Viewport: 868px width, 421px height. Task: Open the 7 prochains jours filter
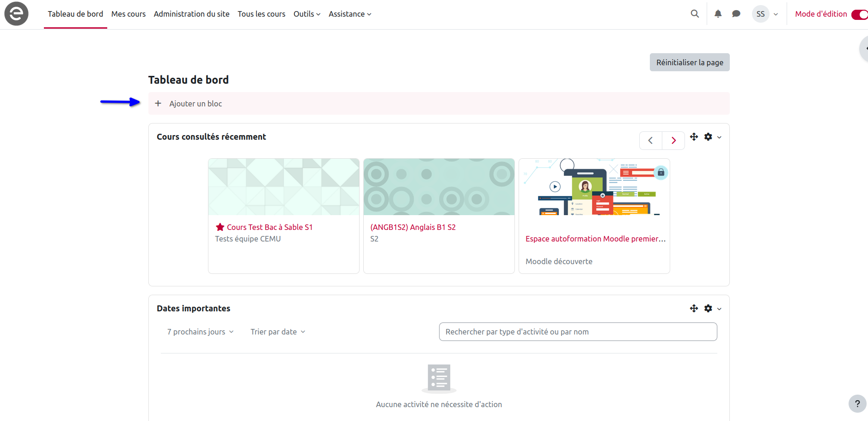(201, 332)
